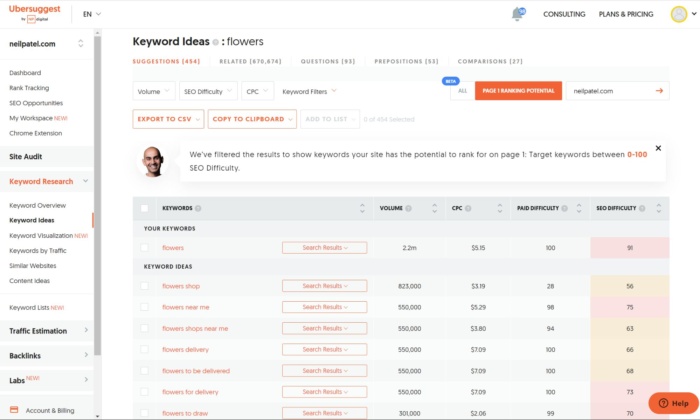
Task: Click Neil Patel's avatar photo
Action: (x=153, y=162)
